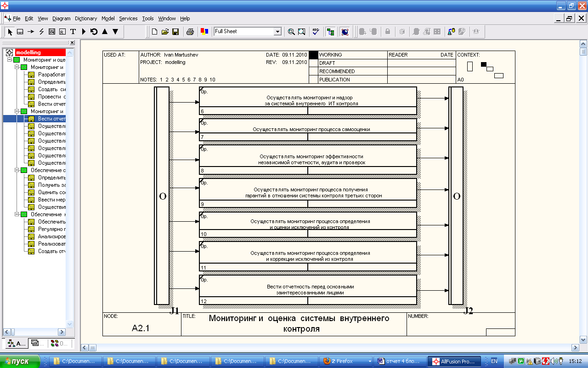Open the Window menu
This screenshot has height=368, width=588.
[x=167, y=18]
